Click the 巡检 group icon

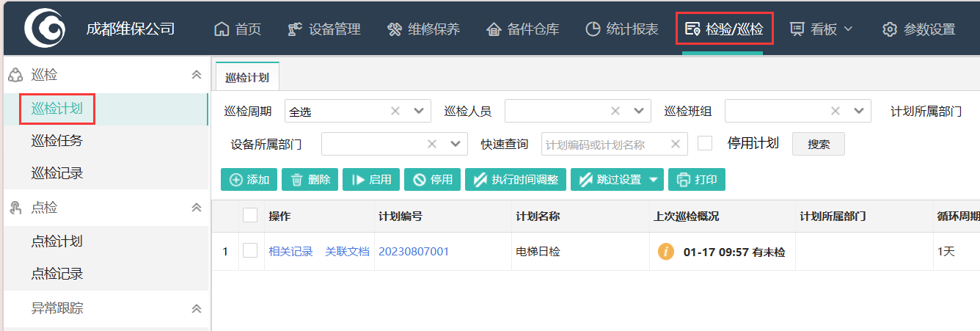15,75
